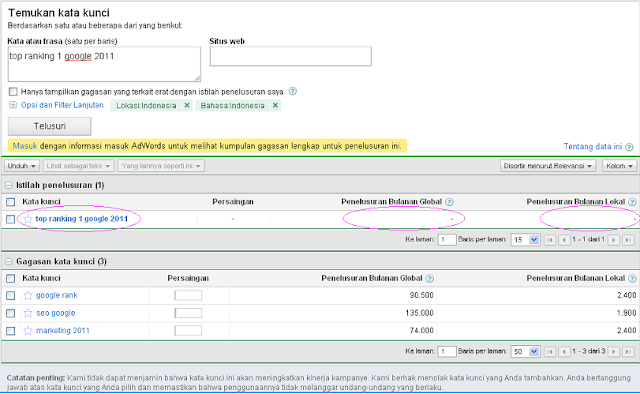Go to first page in Gagasan kata kunci pager

pyautogui.click(x=550, y=352)
